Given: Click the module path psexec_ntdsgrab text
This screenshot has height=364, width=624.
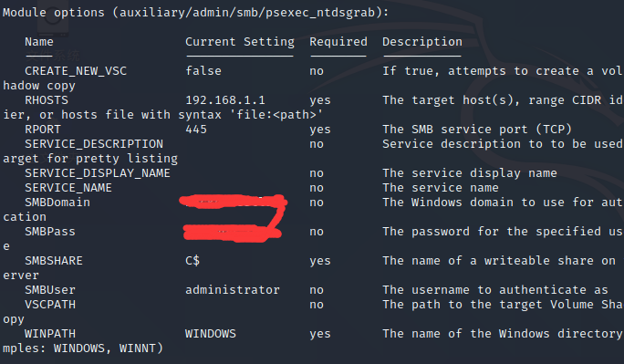Looking at the screenshot, I should click(x=320, y=13).
